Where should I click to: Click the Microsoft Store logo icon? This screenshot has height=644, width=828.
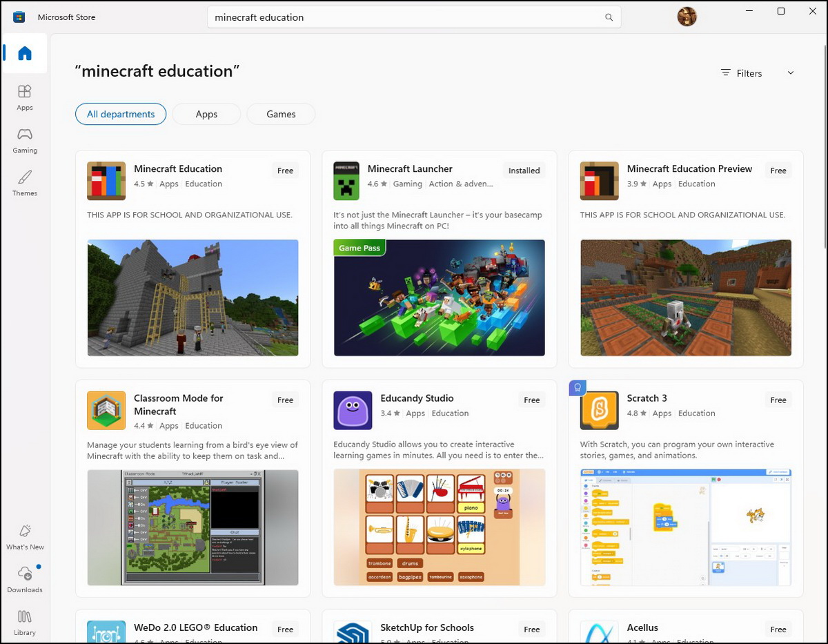pyautogui.click(x=19, y=17)
